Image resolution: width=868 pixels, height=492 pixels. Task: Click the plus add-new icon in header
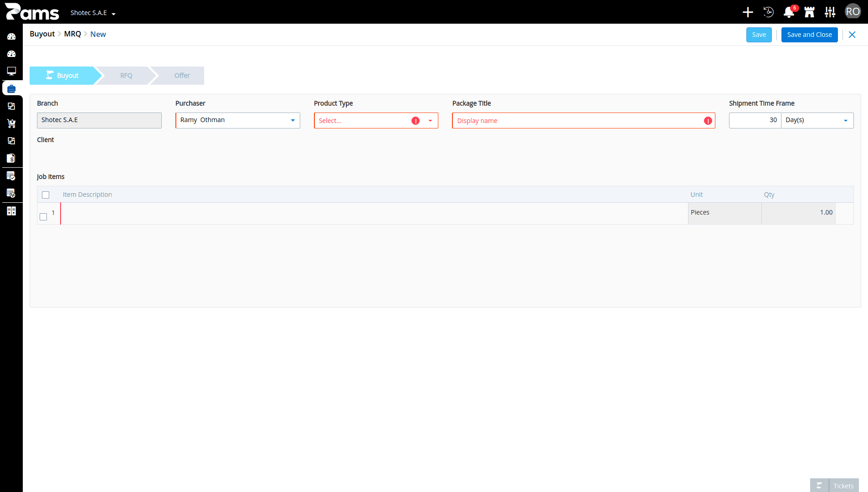click(748, 12)
